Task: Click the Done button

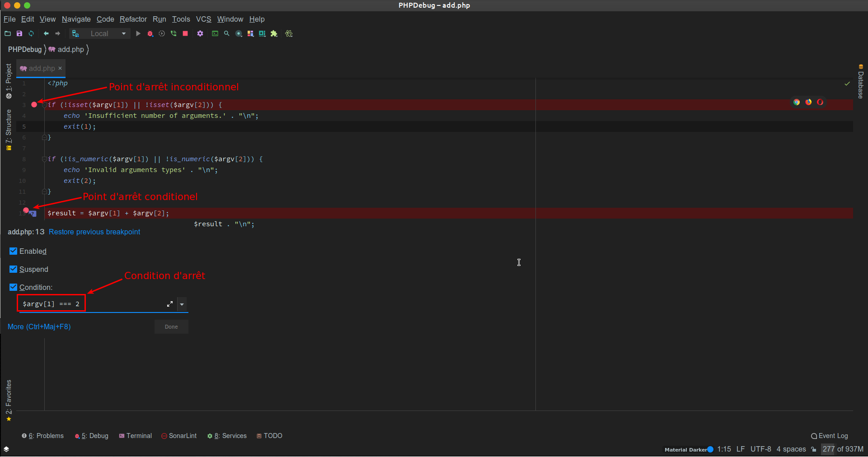Action: [x=171, y=327]
